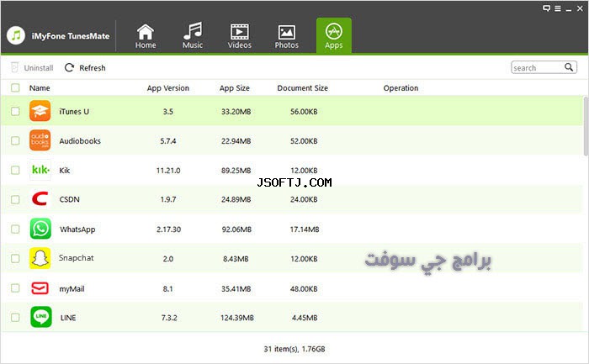Click the myMail envelope icon
589x364 pixels.
pyautogui.click(x=40, y=288)
